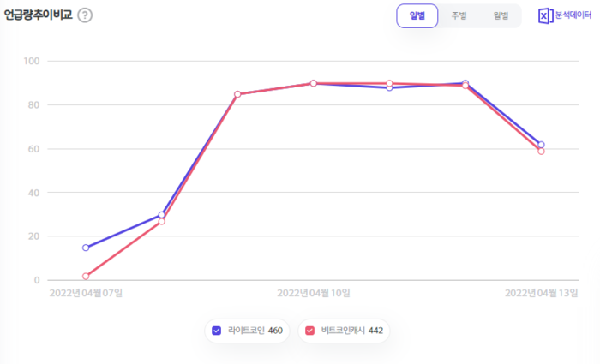The height and width of the screenshot is (364, 600).
Task: Click 비트코인캐시 data point on April 7
Action: click(86, 276)
